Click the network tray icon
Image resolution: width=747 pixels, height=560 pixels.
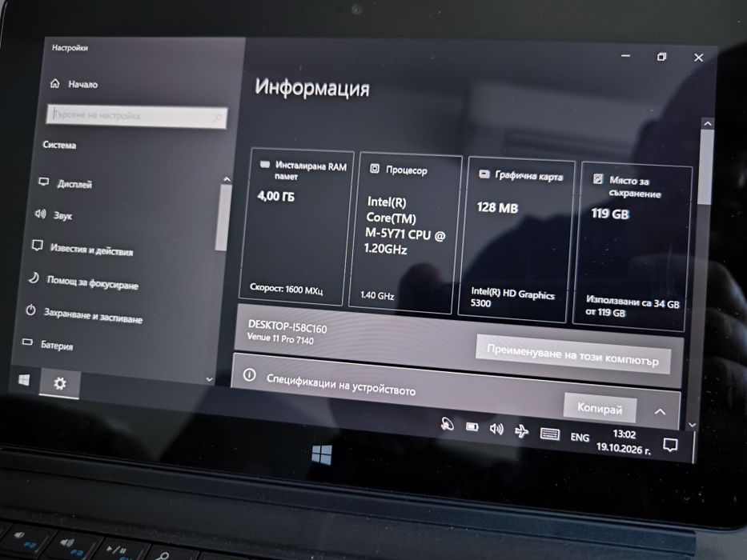(x=447, y=423)
